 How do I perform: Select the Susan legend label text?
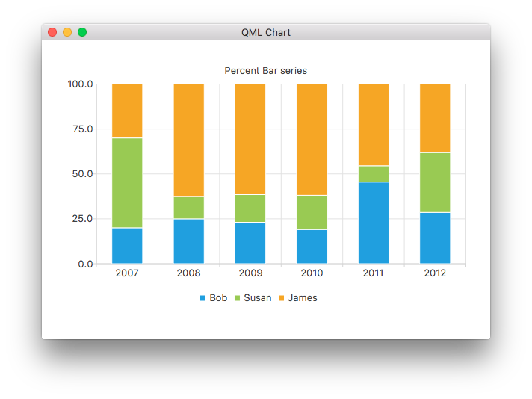pyautogui.click(x=258, y=298)
